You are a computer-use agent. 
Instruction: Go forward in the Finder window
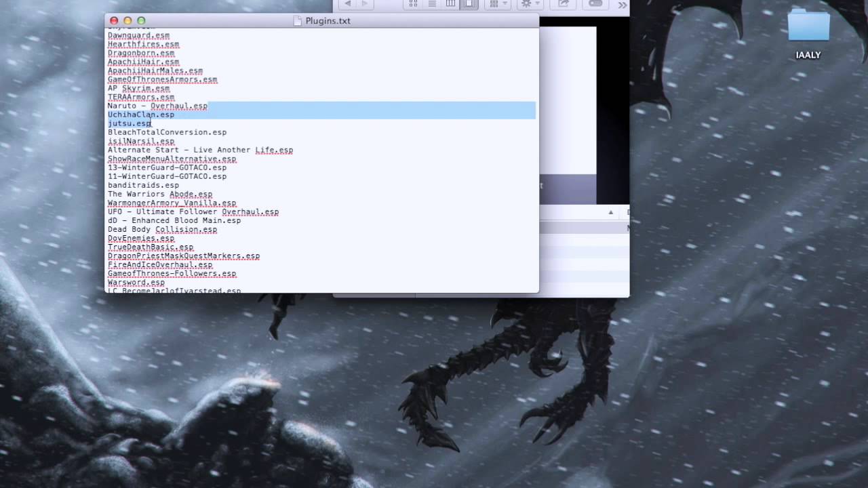click(365, 4)
